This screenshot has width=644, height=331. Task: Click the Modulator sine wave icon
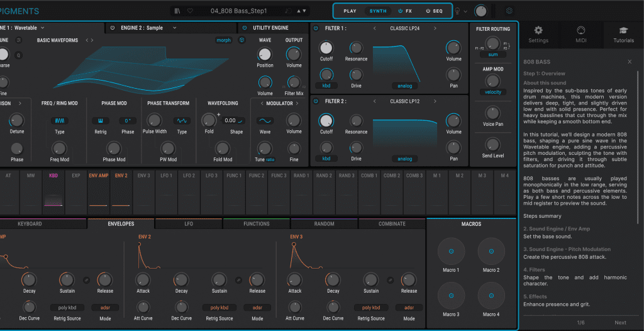(x=265, y=121)
